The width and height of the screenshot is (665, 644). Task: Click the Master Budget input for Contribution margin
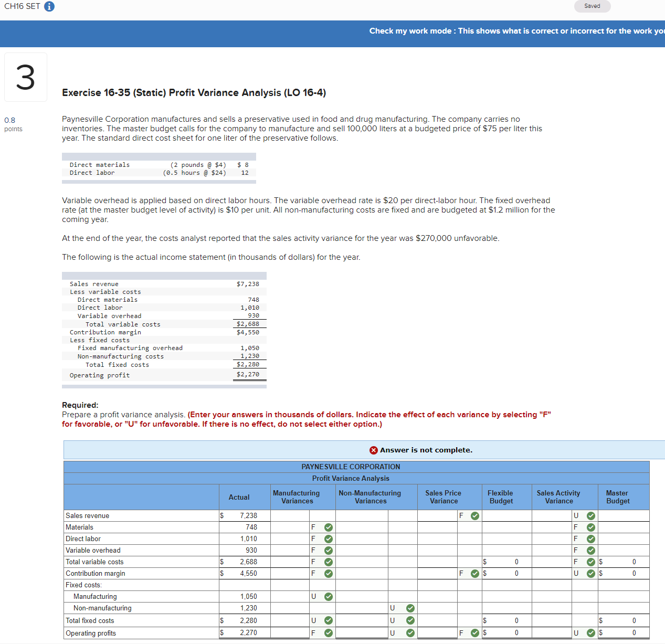(x=624, y=573)
